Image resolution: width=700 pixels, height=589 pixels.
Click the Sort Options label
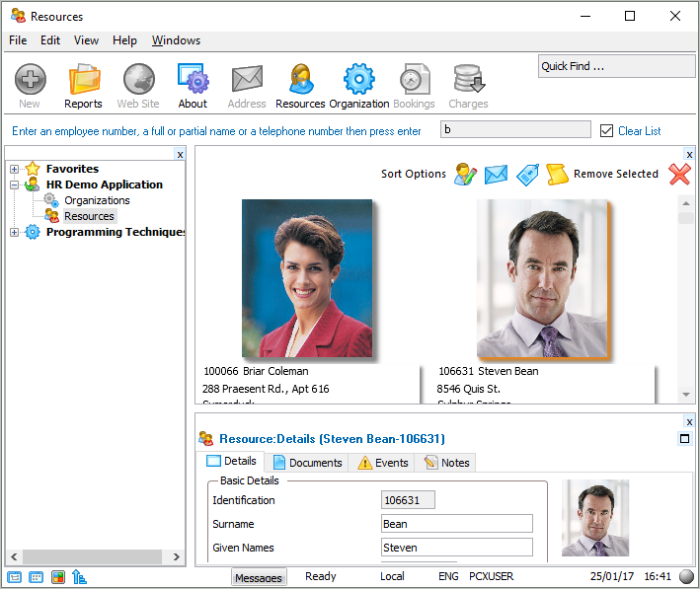click(x=414, y=174)
